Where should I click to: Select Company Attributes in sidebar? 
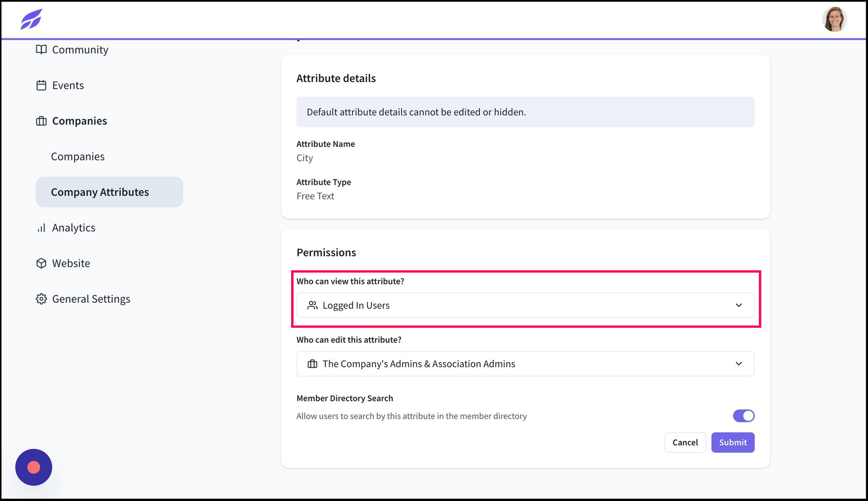(109, 192)
